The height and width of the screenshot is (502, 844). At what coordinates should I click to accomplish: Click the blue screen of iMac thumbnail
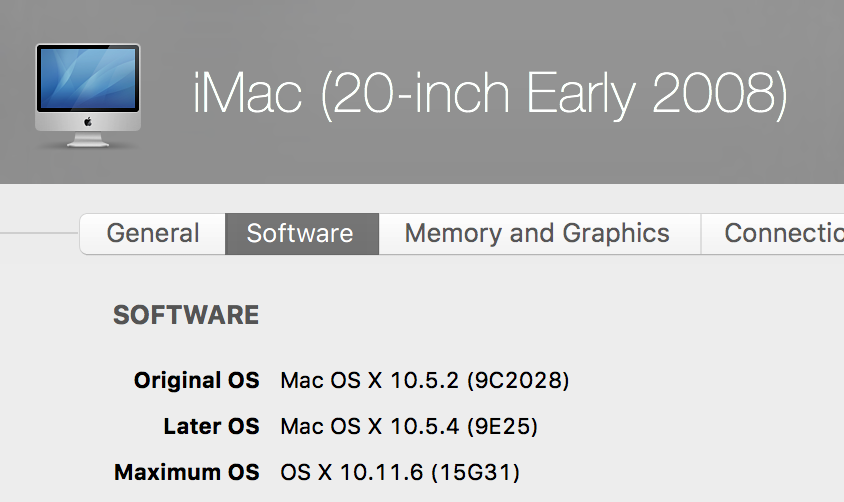pyautogui.click(x=88, y=79)
